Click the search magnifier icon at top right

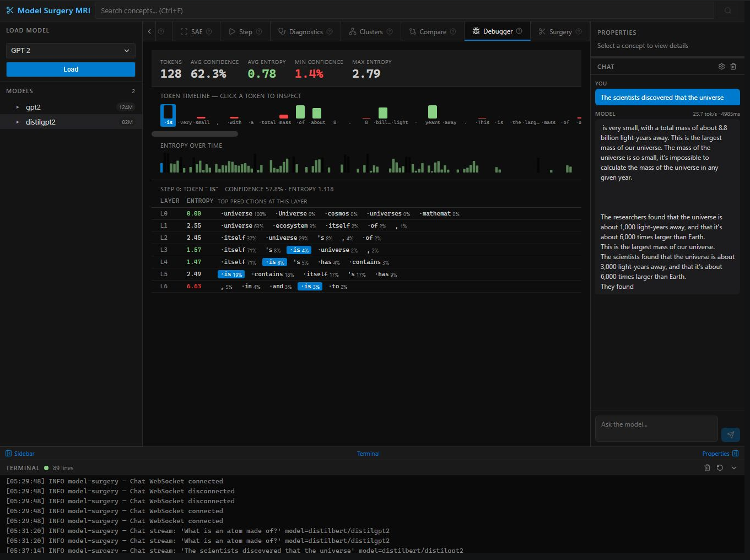[x=728, y=10]
